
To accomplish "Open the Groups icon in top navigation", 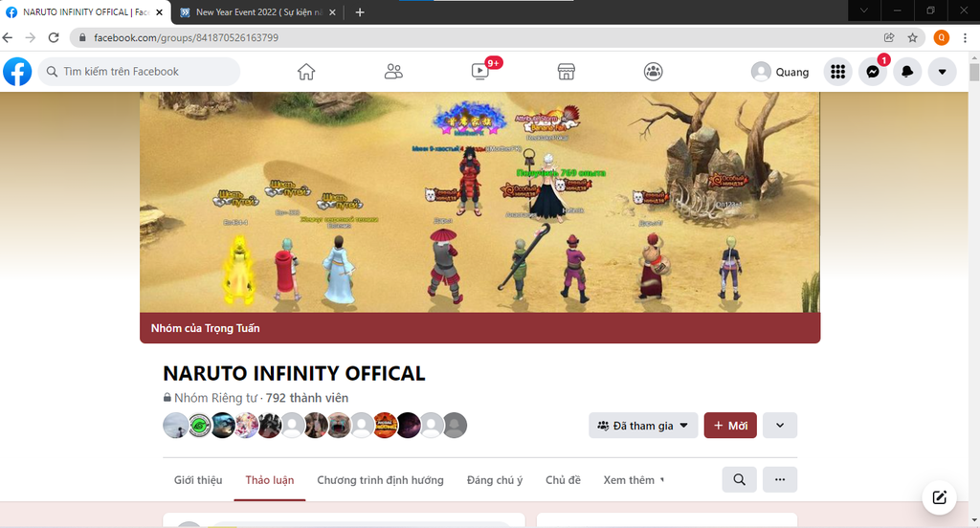I will point(653,72).
